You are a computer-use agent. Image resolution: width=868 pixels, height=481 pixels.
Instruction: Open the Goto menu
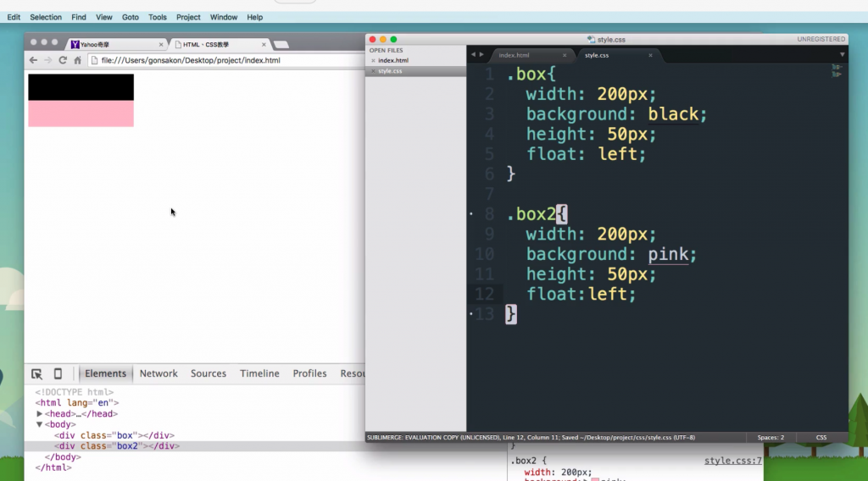(x=130, y=17)
